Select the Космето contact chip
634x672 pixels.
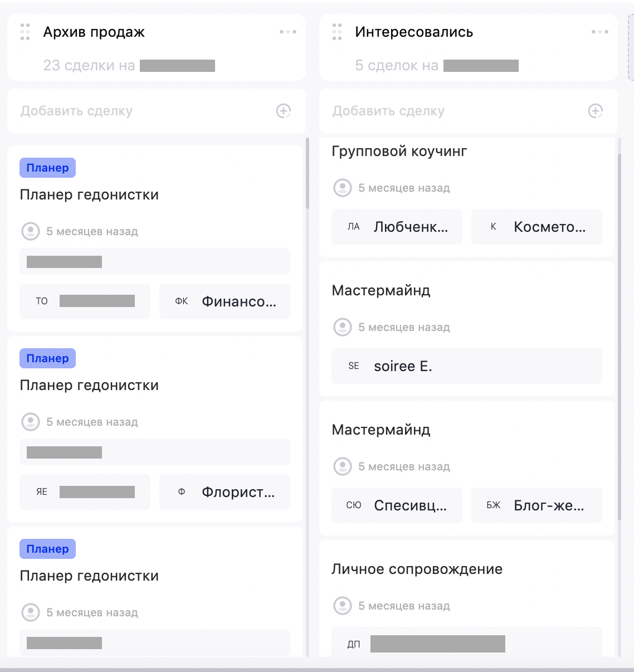coord(537,227)
